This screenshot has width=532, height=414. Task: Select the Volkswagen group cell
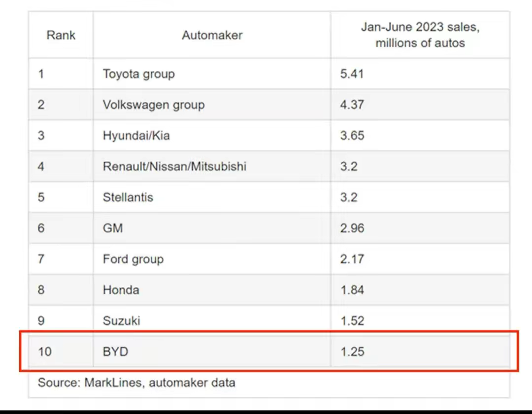click(153, 104)
